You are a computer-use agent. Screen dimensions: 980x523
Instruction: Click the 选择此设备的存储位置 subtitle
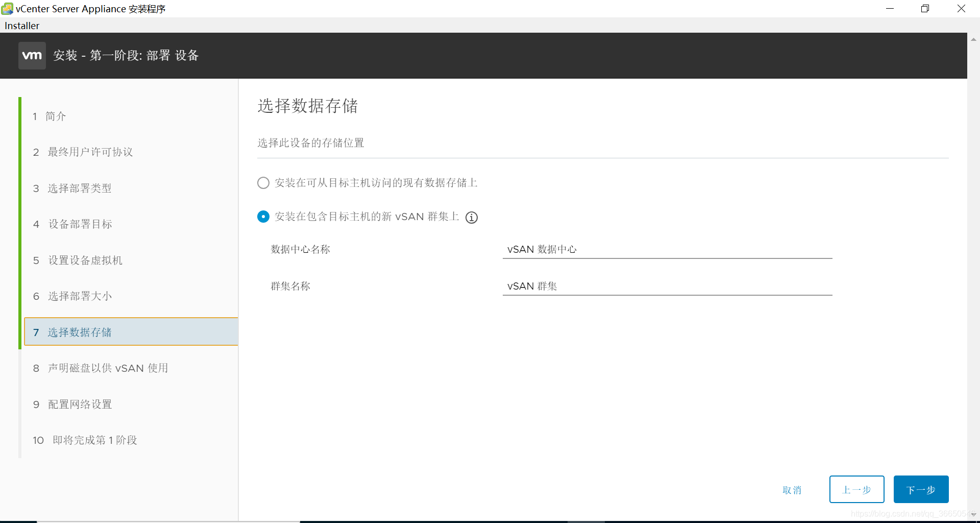pos(311,143)
